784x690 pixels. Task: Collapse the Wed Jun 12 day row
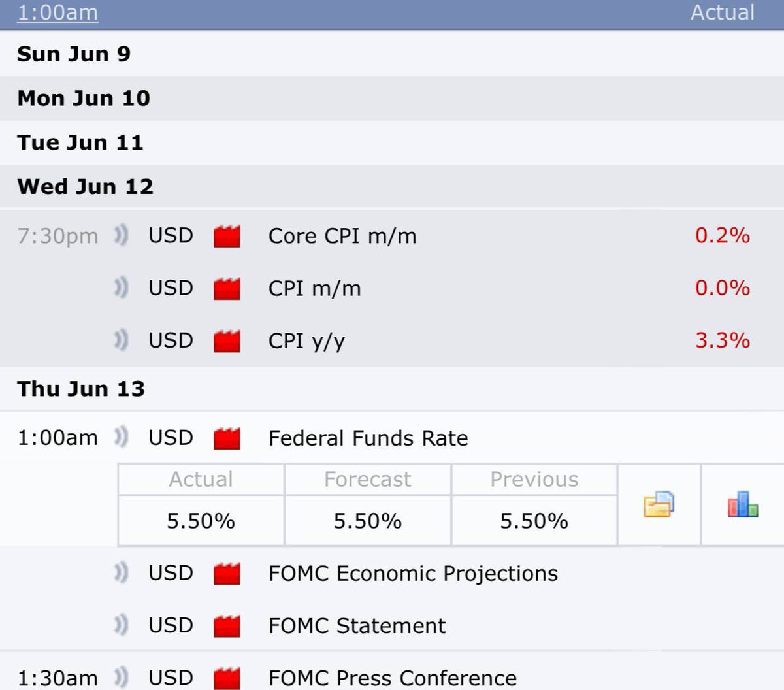tap(392, 187)
